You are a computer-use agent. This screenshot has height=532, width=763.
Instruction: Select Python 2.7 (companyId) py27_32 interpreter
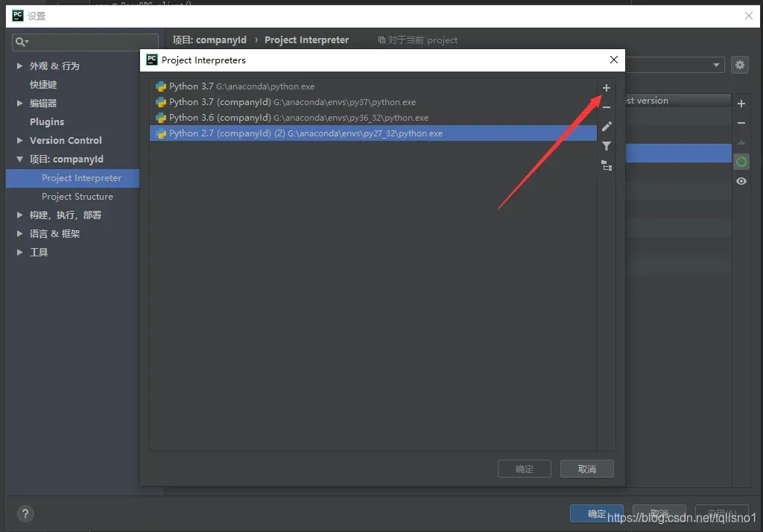coord(373,133)
